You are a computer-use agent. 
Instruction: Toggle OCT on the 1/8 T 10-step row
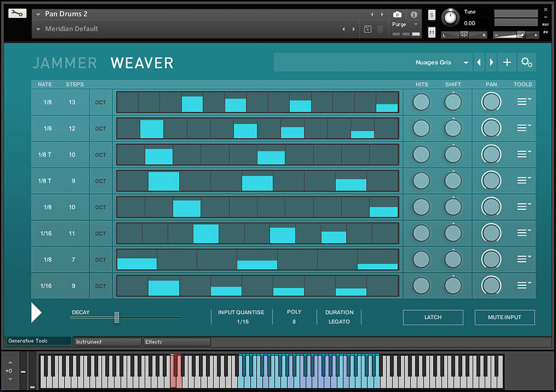pos(101,155)
